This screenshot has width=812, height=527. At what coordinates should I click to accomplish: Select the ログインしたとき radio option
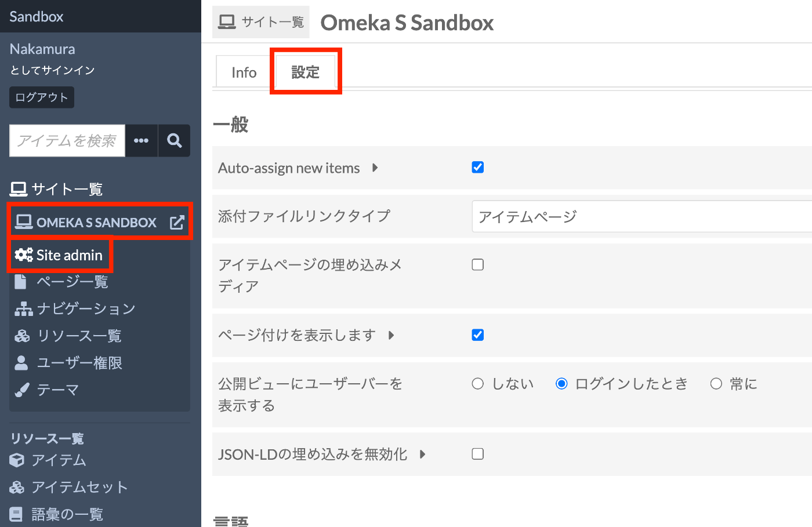(561, 384)
